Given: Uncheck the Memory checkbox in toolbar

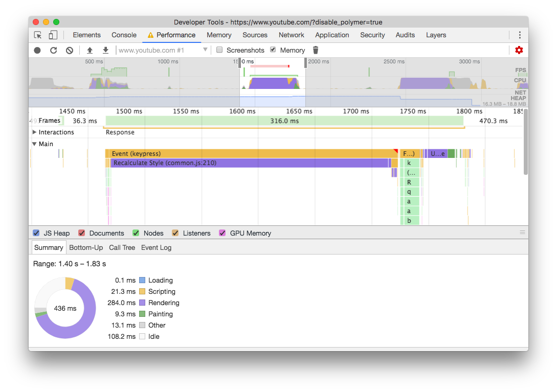Looking at the screenshot, I should 273,50.
